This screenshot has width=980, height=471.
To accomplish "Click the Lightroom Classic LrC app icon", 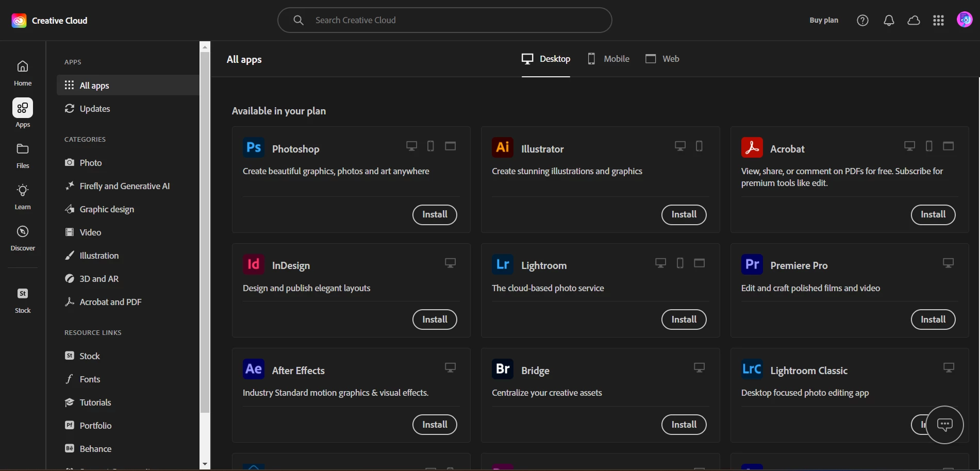I will coord(752,369).
